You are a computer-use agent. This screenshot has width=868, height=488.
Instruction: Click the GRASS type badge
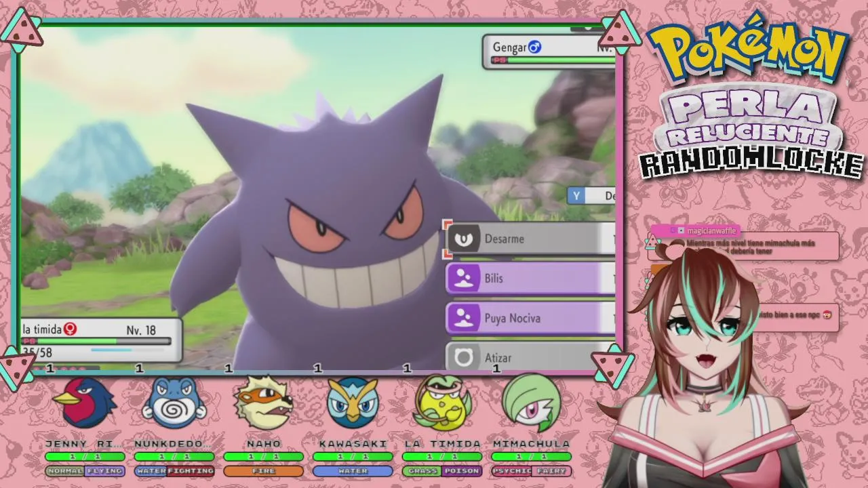coord(422,471)
